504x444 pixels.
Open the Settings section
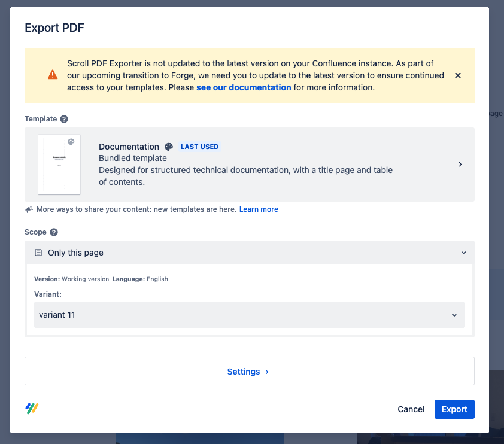249,372
